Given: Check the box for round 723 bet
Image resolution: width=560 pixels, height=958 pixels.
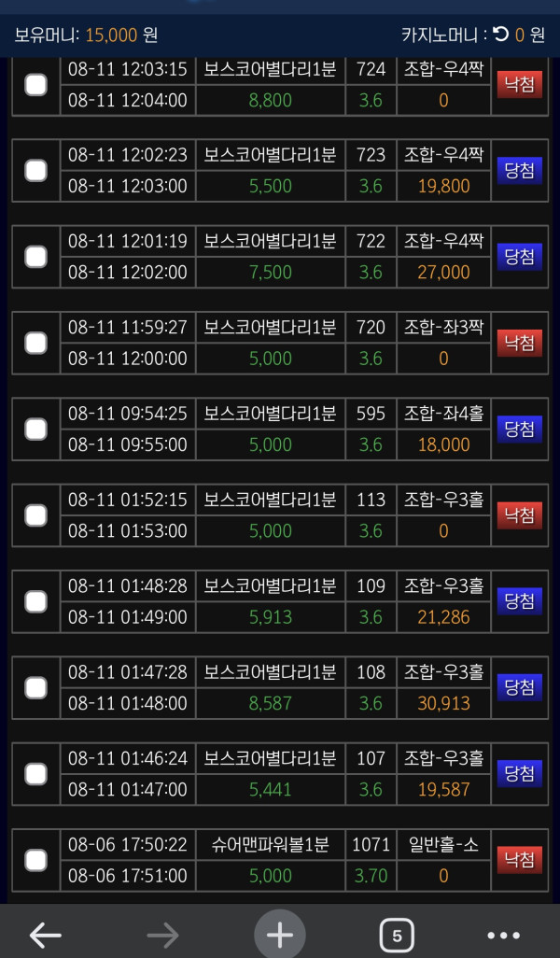Looking at the screenshot, I should click(35, 170).
